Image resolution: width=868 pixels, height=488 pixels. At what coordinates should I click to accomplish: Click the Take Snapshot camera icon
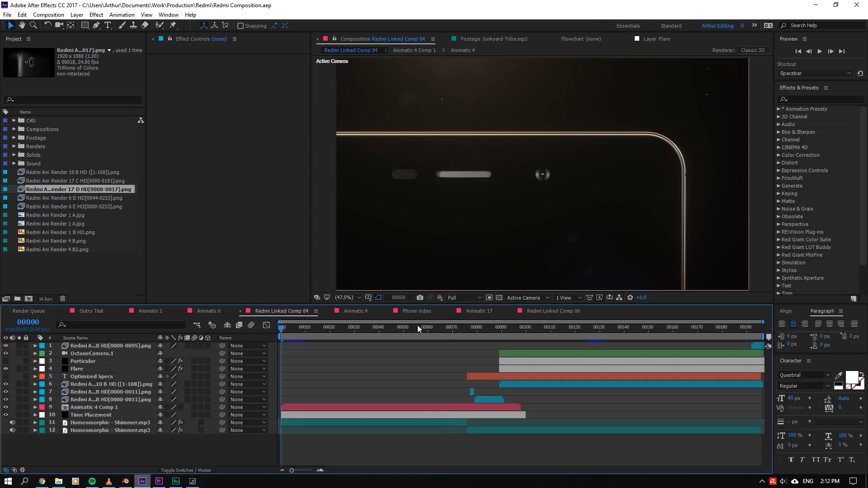pyautogui.click(x=420, y=297)
